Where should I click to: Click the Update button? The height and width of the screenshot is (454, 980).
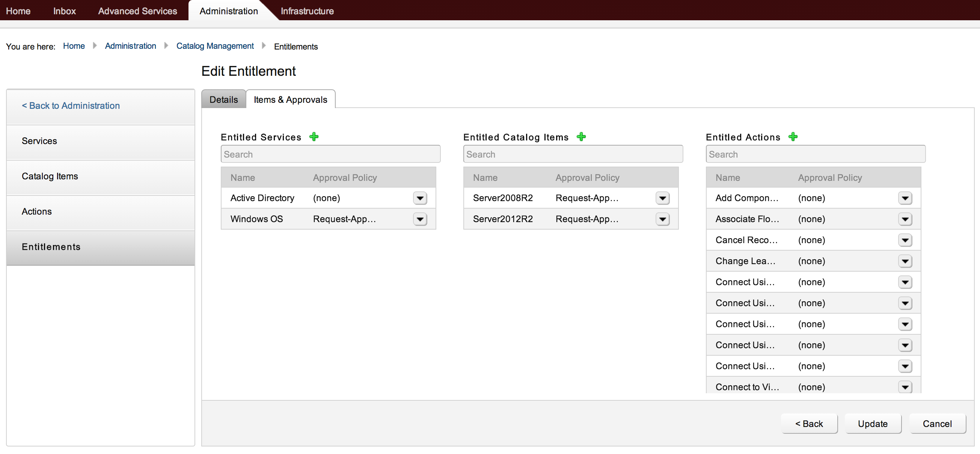(x=872, y=424)
